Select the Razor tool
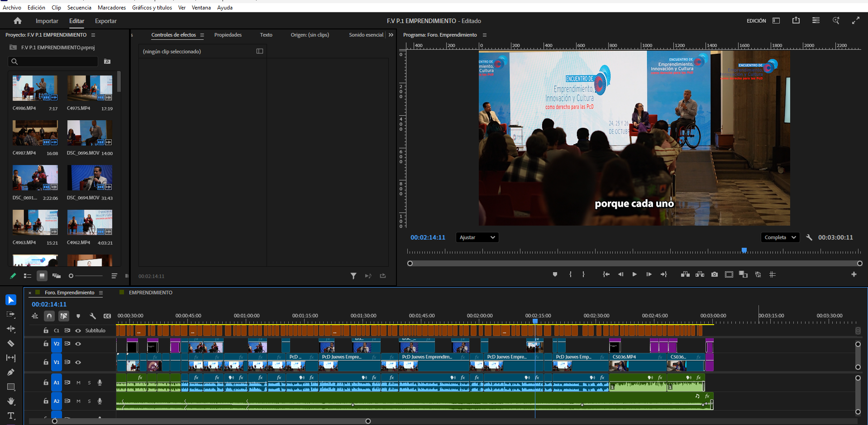868x425 pixels. pos(11,343)
